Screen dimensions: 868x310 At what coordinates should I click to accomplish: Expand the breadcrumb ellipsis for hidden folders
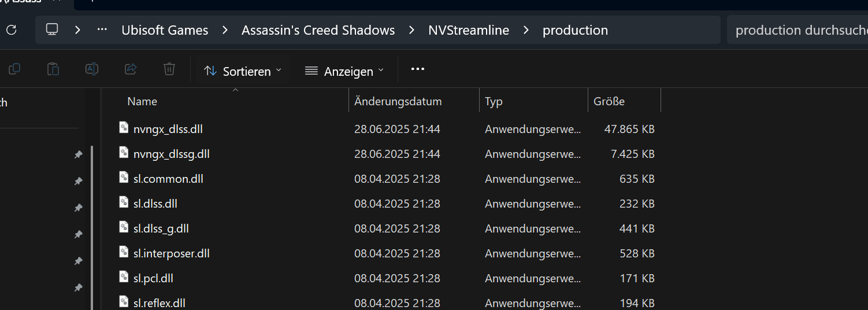coord(102,29)
